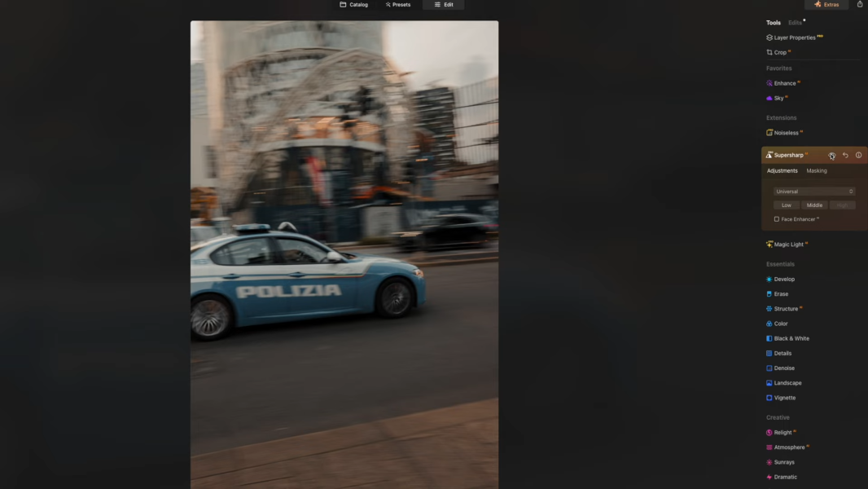Screen dimensions: 868x489
Task: Switch to the Edits tab
Action: 795,23
